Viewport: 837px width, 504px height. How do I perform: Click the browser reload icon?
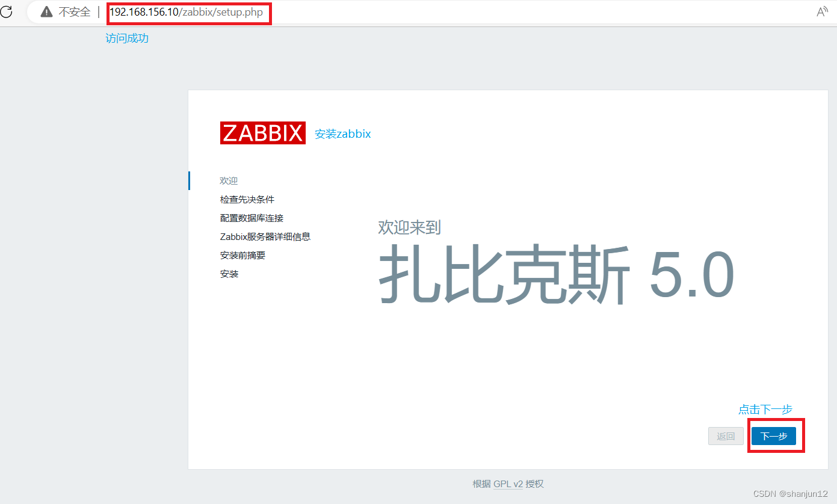coord(6,11)
